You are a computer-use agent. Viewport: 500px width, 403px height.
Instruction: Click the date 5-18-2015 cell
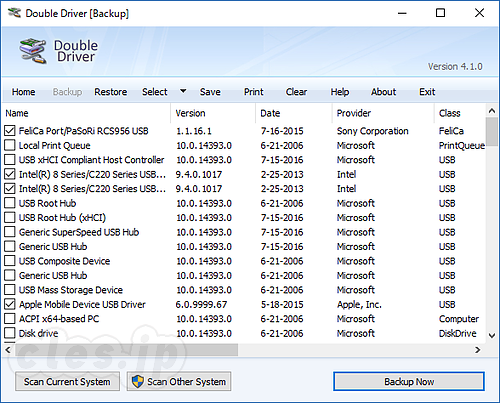click(282, 304)
